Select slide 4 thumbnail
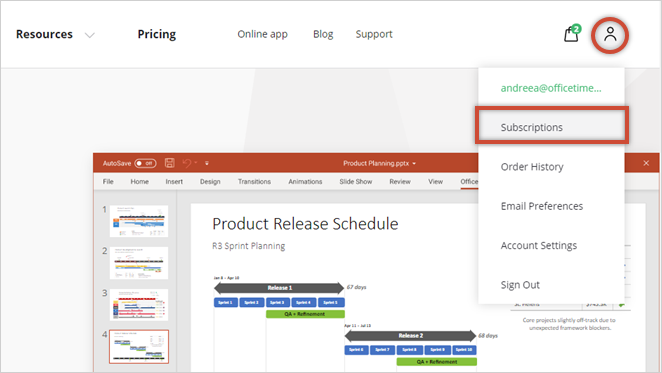This screenshot has height=373, width=662. (x=139, y=347)
